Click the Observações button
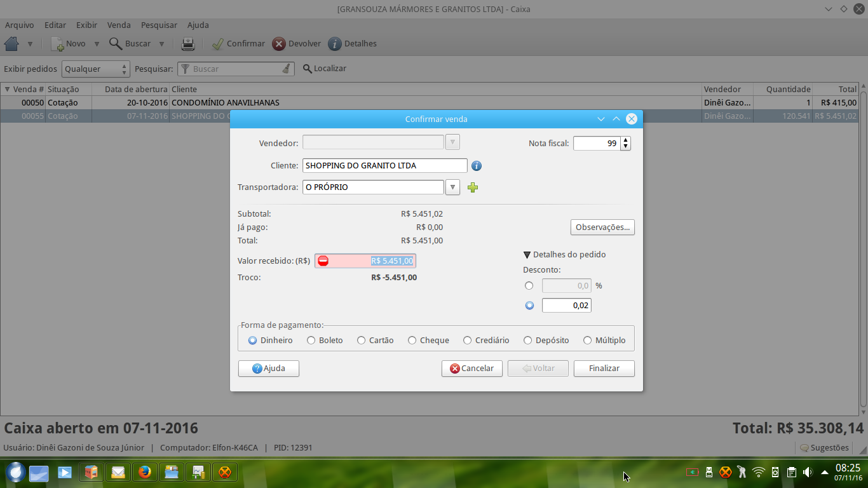The image size is (868, 488). [x=602, y=227]
